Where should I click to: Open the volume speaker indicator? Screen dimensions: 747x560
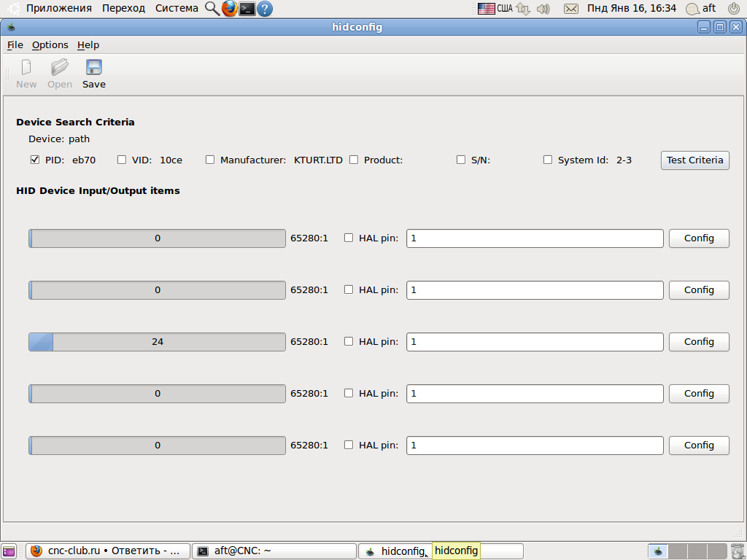tap(543, 9)
